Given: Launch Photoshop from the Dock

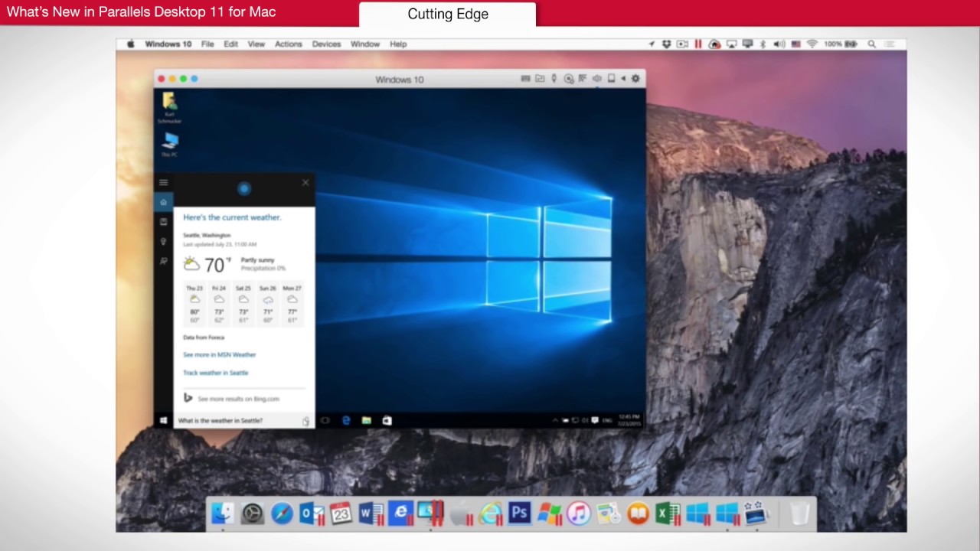Looking at the screenshot, I should click(519, 514).
